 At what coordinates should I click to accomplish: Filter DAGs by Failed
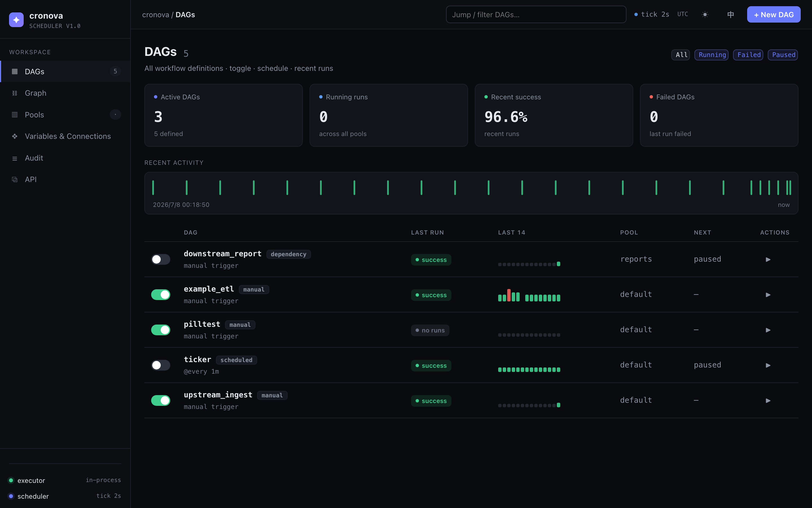click(x=748, y=55)
